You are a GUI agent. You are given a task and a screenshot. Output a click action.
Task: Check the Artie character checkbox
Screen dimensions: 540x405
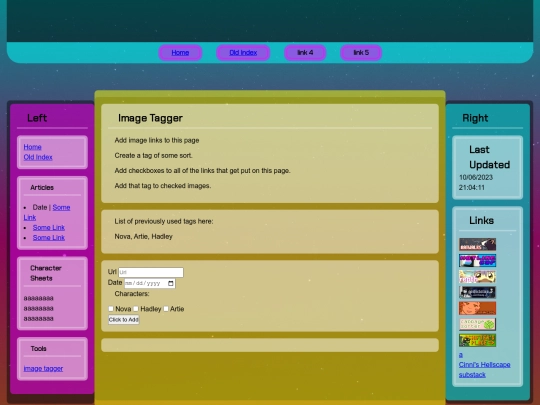click(166, 309)
